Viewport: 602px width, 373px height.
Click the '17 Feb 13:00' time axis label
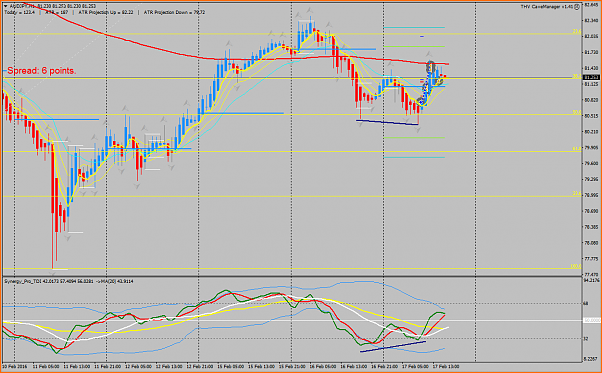(x=446, y=366)
